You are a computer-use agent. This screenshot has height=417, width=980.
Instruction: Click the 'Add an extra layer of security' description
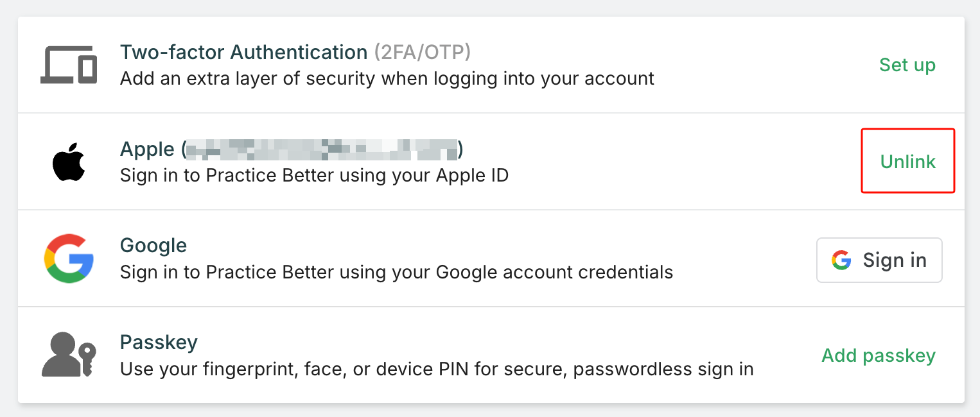point(387,79)
